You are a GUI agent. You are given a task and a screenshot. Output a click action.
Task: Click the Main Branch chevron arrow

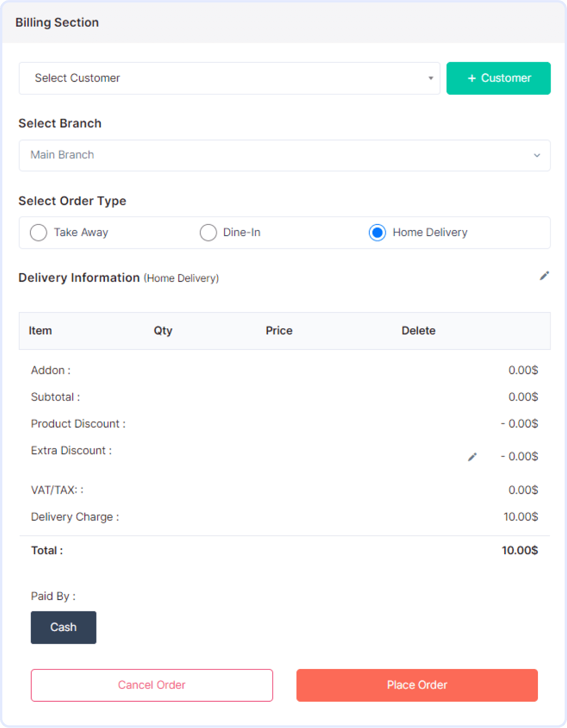(537, 155)
